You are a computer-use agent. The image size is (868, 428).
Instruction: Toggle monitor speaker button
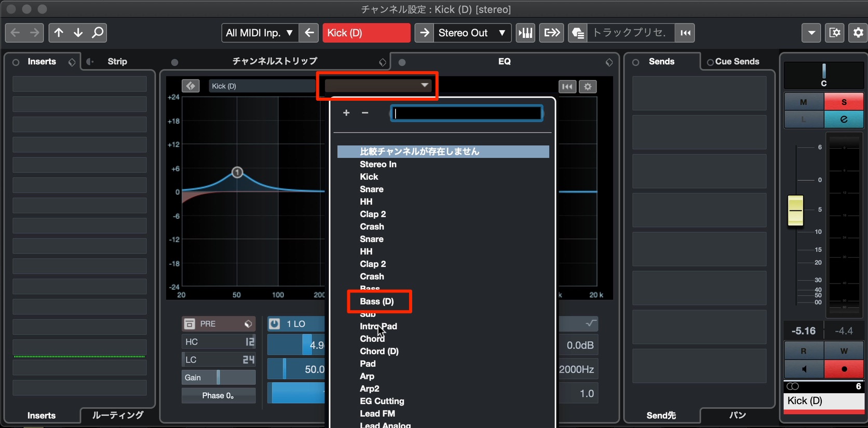804,369
